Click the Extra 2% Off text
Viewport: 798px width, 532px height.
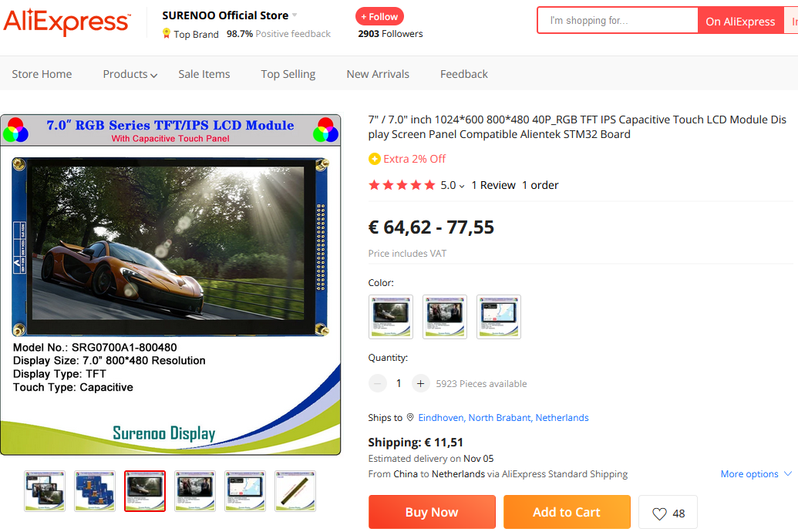click(x=414, y=159)
